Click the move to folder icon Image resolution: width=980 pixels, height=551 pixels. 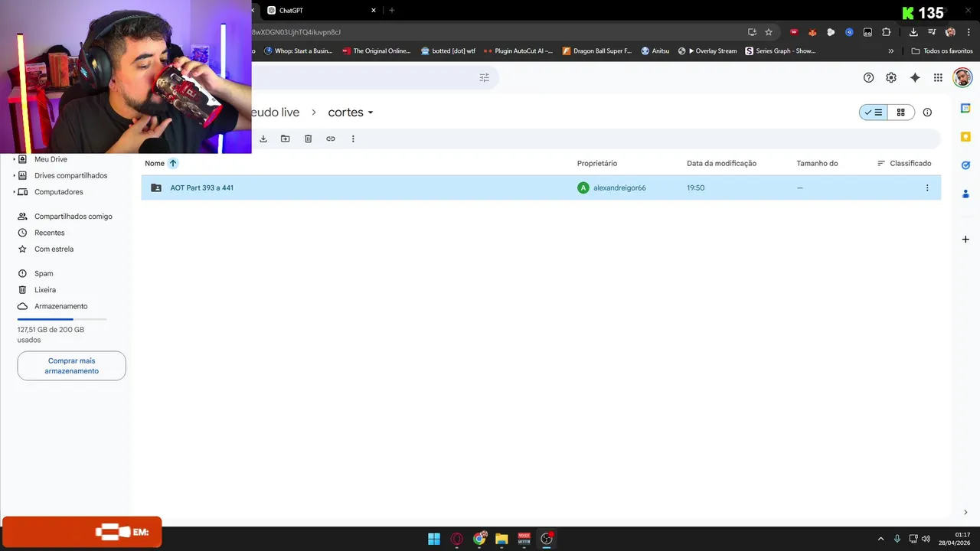pyautogui.click(x=286, y=139)
